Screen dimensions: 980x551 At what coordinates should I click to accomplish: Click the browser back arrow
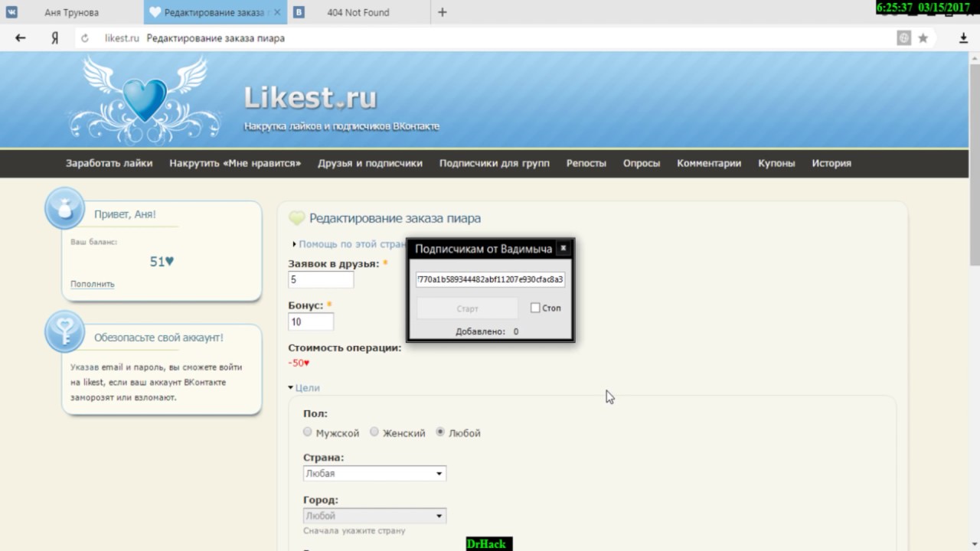[x=21, y=37]
